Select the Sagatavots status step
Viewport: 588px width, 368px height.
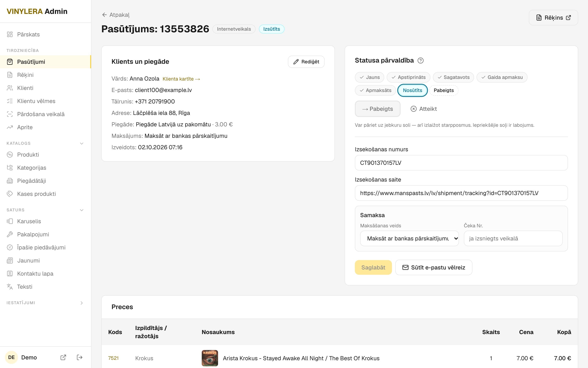click(x=453, y=77)
